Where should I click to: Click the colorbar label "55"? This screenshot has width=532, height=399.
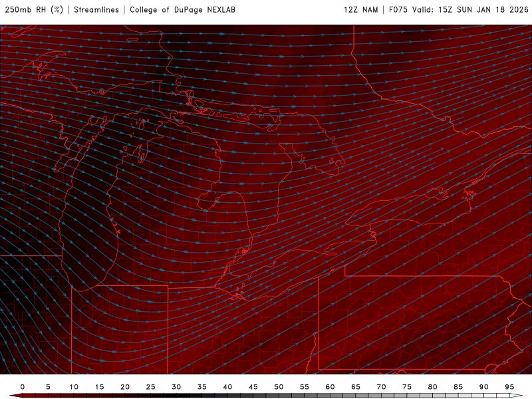click(x=305, y=387)
